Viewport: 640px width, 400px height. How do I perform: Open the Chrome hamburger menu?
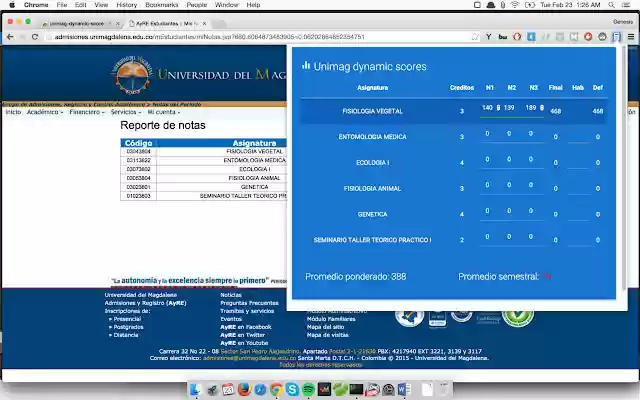(631, 37)
